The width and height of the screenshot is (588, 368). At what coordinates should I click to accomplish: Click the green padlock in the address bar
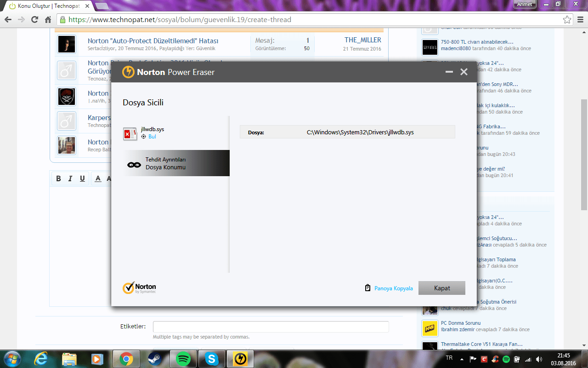(x=63, y=20)
